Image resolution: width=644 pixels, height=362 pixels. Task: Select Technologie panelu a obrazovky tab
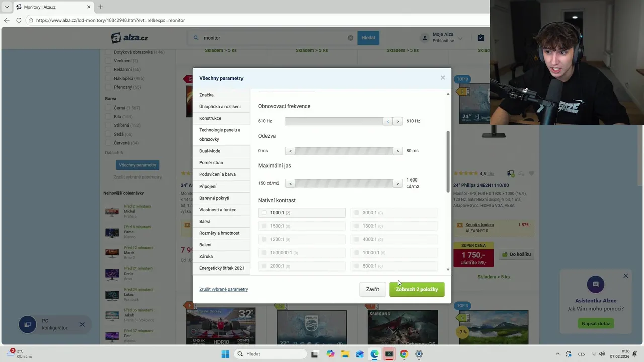(221, 134)
